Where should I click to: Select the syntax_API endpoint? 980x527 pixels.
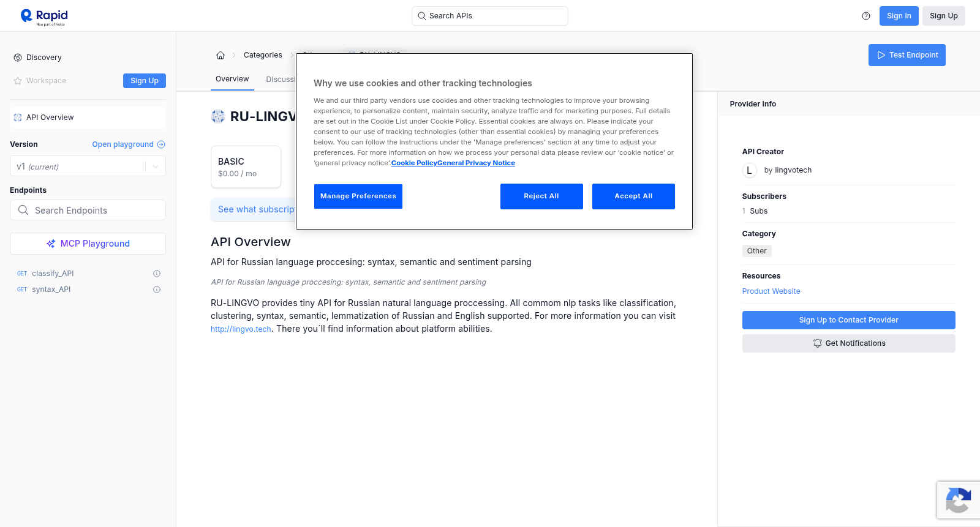click(51, 290)
